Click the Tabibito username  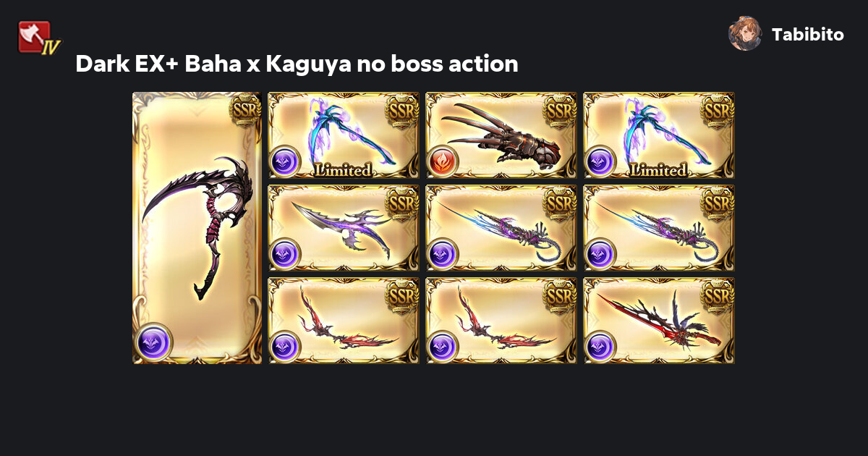[808, 35]
